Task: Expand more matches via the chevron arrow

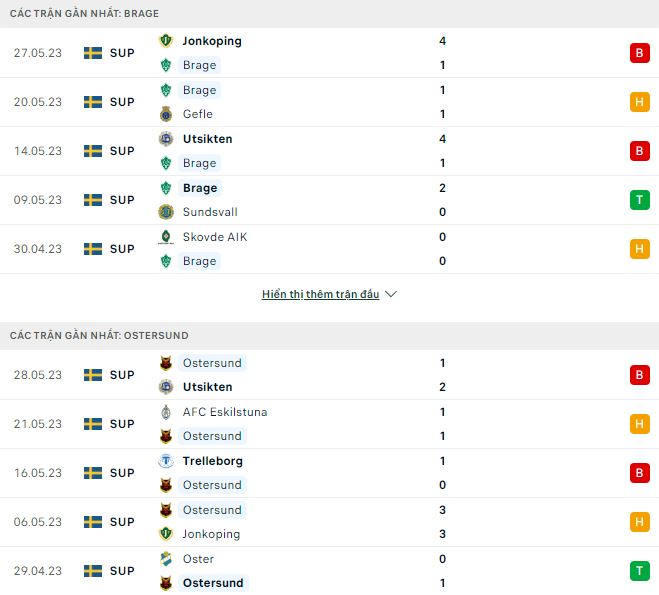Action: (391, 294)
